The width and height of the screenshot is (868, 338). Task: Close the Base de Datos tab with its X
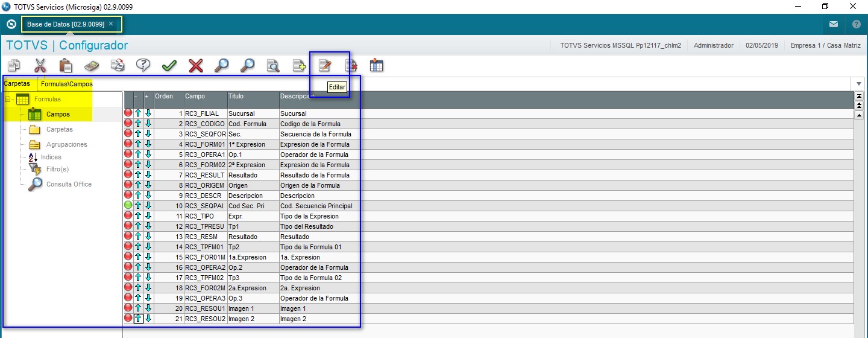111,24
